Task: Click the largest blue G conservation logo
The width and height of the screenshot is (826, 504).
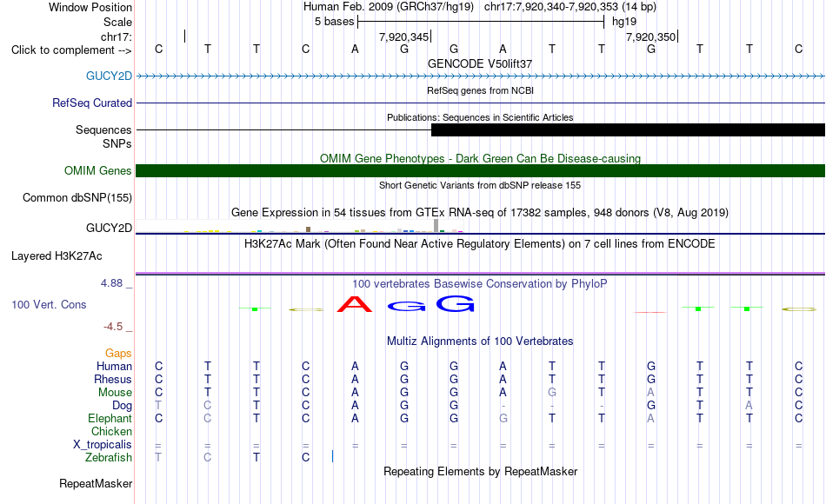Action: [x=456, y=303]
